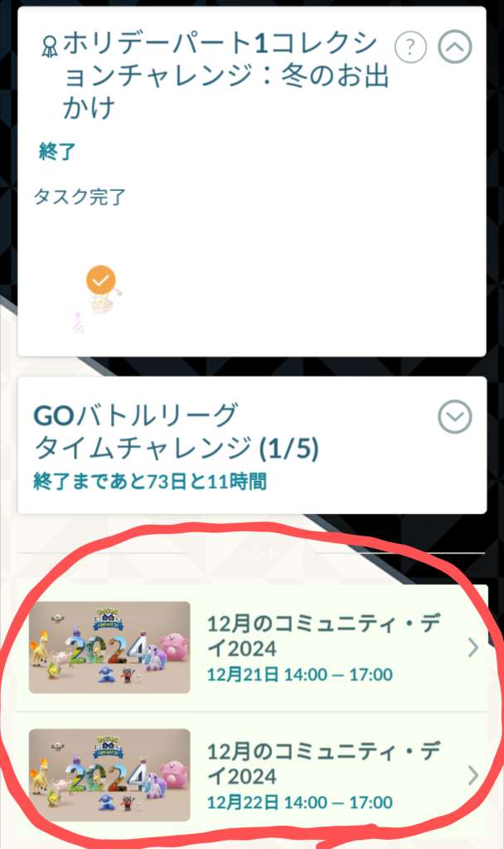The width and height of the screenshot is (504, 849).
Task: Select 12月のコミュニティ・デイ2024 title on 12月21日 entry
Action: click(x=323, y=636)
